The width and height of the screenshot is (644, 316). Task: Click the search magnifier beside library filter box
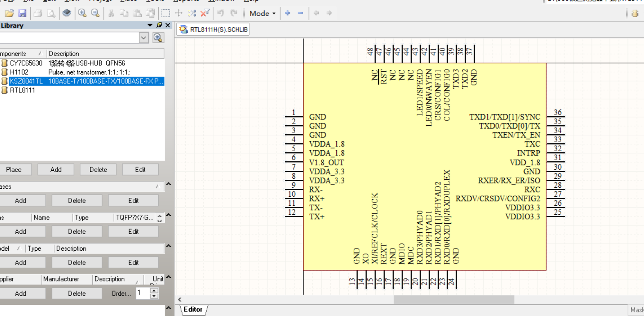(158, 38)
